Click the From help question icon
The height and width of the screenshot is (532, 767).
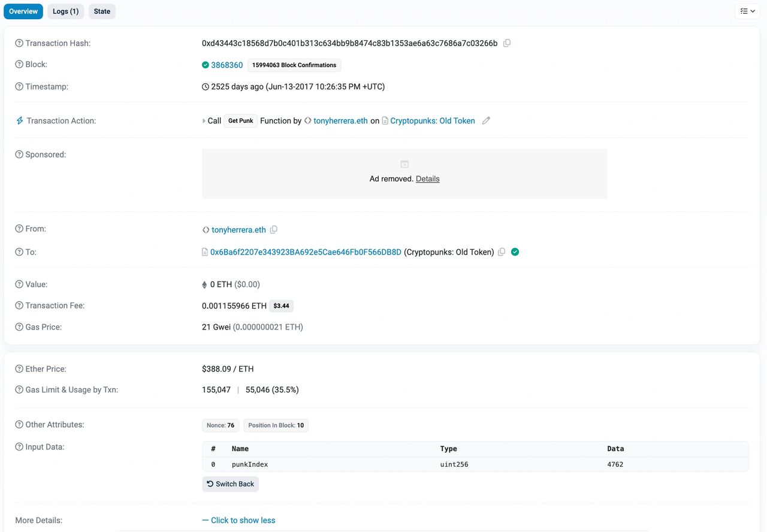click(x=19, y=229)
